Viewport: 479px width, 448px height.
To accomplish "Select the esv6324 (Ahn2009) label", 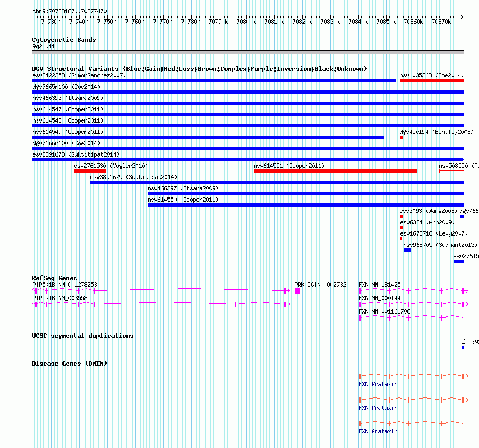I will (427, 222).
